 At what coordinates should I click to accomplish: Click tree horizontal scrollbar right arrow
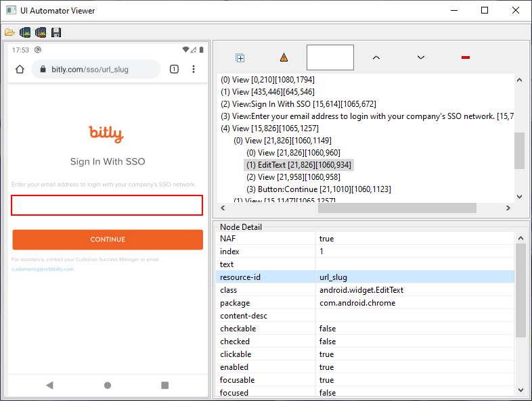pos(508,208)
